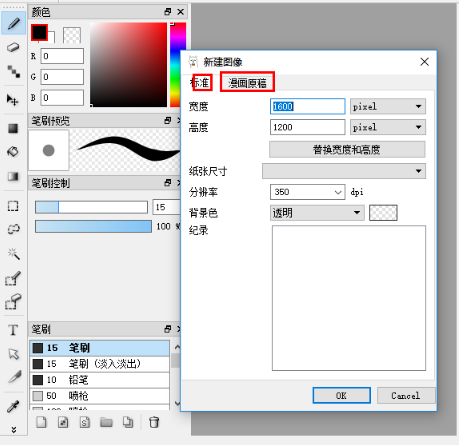Click the add bitmap brush icon
The width and height of the screenshot is (459, 445).
[x=63, y=422]
